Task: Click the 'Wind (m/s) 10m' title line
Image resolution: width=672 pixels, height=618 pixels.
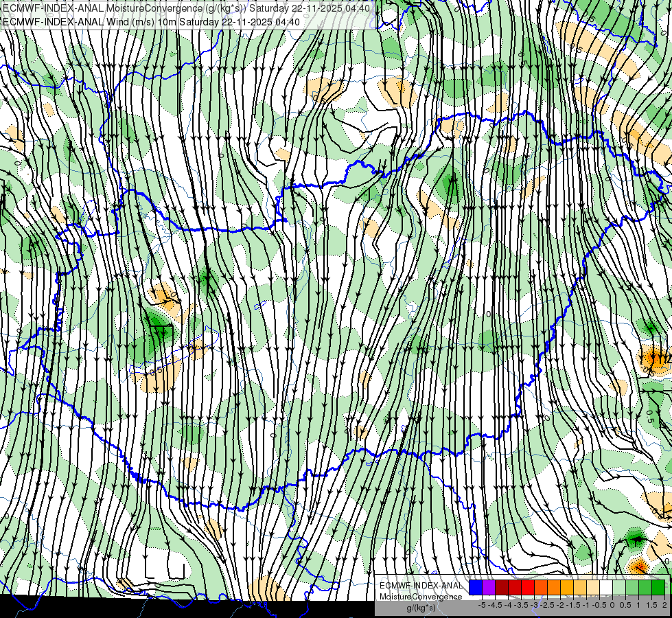Action: click(x=151, y=21)
